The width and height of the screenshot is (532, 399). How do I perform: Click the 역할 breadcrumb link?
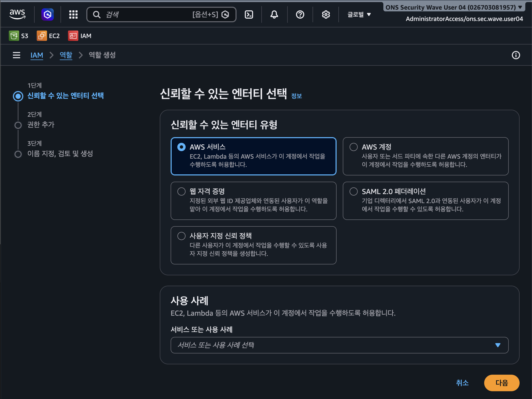[66, 55]
